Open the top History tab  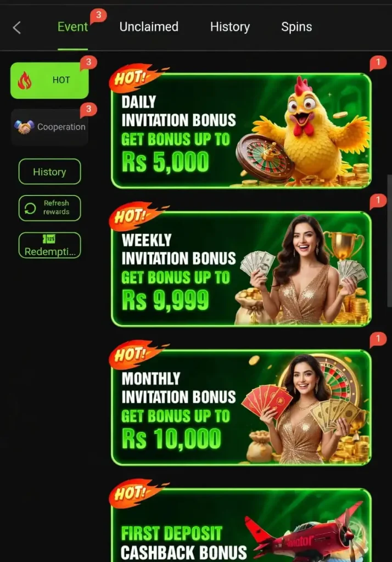[230, 27]
